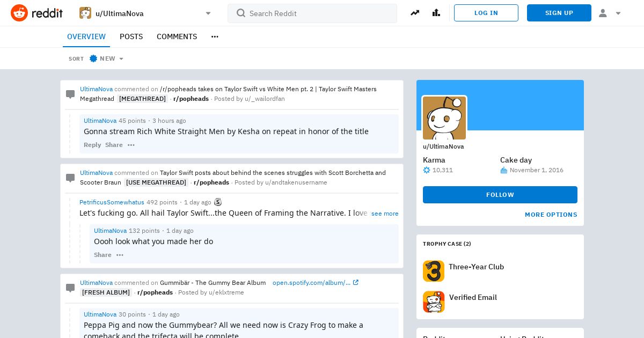Open external link icon after open.spotify.com link
Viewport: 644px width, 338px height.
coord(355,283)
